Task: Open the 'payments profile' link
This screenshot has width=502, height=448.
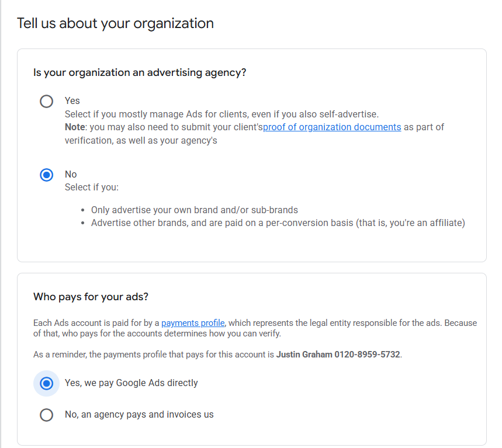Action: (193, 323)
